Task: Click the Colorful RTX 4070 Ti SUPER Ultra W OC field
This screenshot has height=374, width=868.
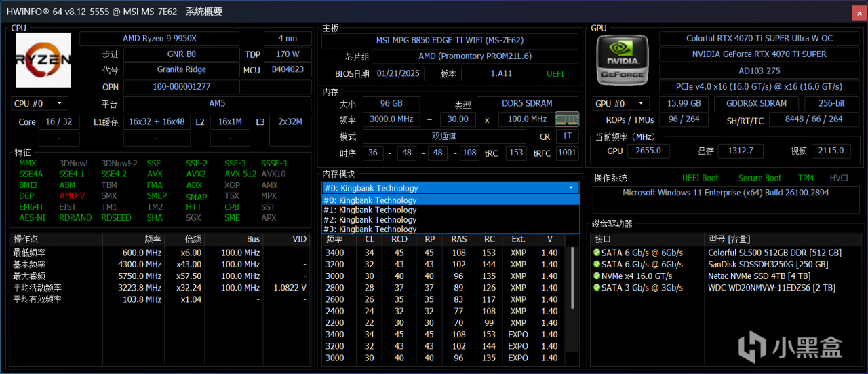Action: pos(759,39)
